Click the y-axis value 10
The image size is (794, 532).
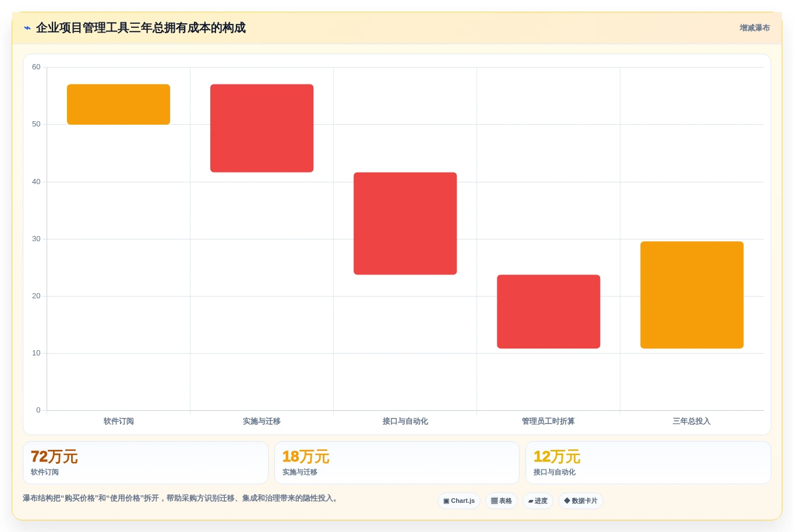point(36,353)
